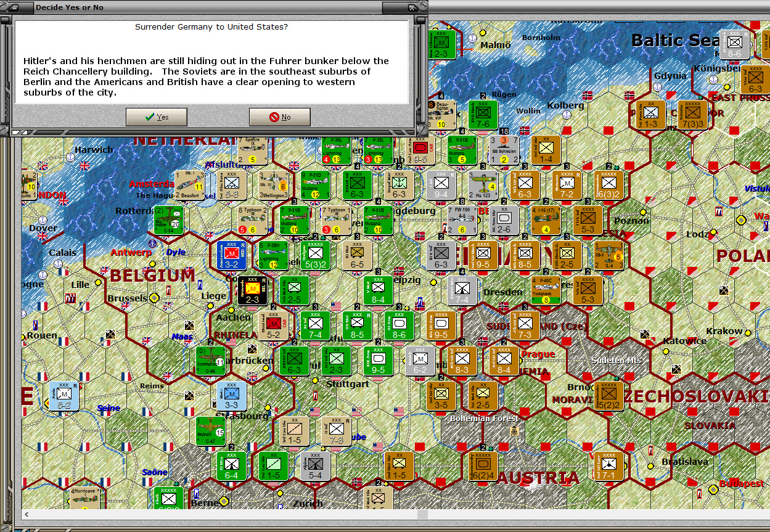Slide the map's horizontal scrollbar thumb
770x532 pixels.
tap(422, 514)
